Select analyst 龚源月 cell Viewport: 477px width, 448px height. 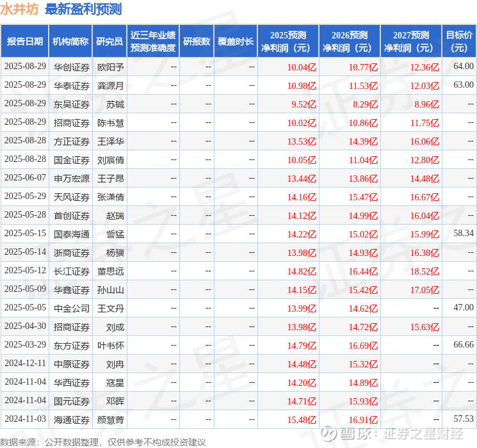(x=110, y=86)
